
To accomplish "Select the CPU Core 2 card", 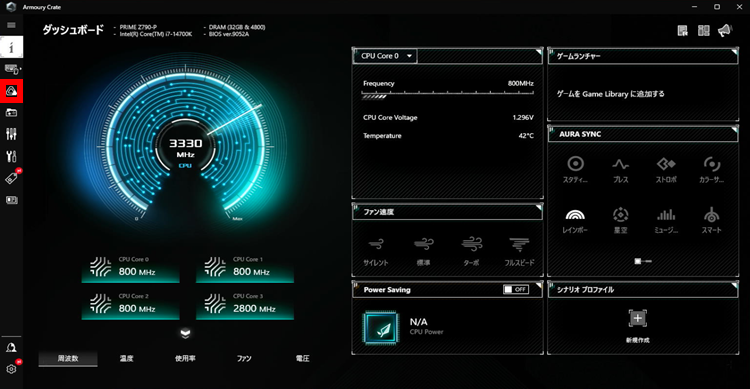I will [x=131, y=305].
